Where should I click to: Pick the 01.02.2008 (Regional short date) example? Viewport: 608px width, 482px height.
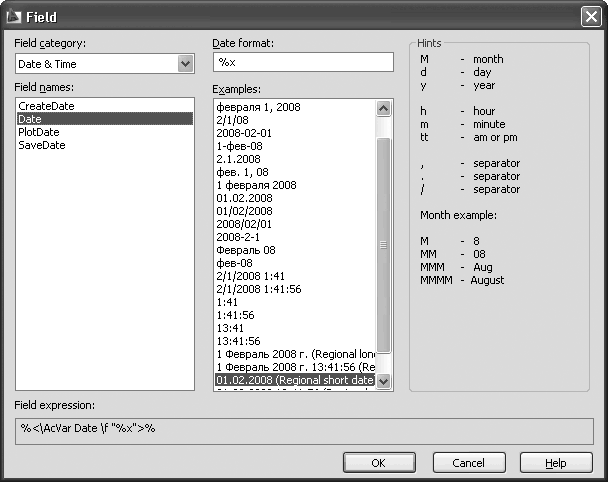(294, 380)
